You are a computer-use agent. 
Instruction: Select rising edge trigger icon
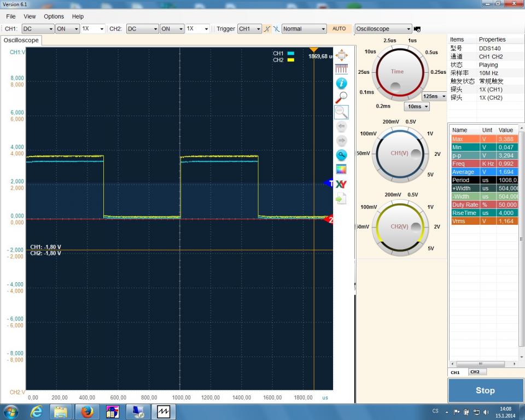pyautogui.click(x=267, y=29)
